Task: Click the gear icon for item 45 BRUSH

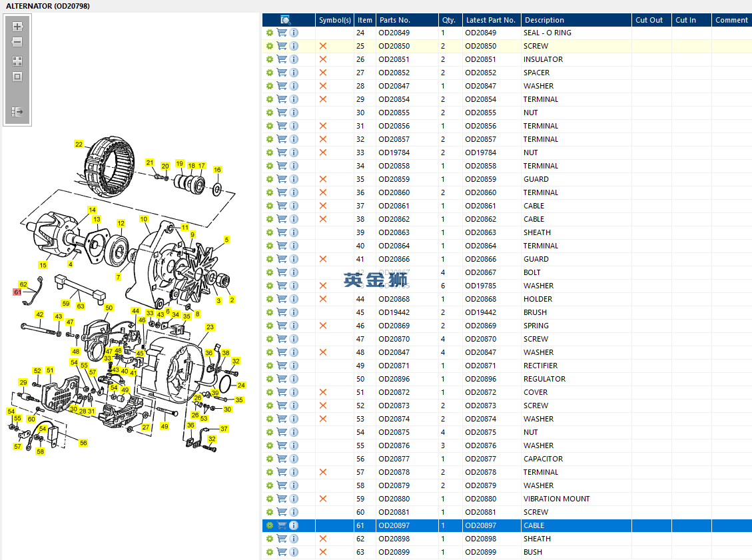Action: point(270,312)
